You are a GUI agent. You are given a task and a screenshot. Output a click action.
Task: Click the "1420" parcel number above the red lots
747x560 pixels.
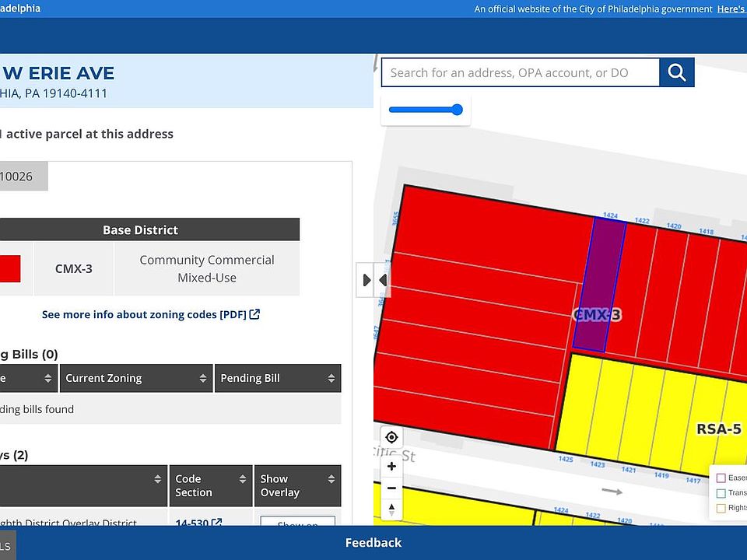(674, 226)
